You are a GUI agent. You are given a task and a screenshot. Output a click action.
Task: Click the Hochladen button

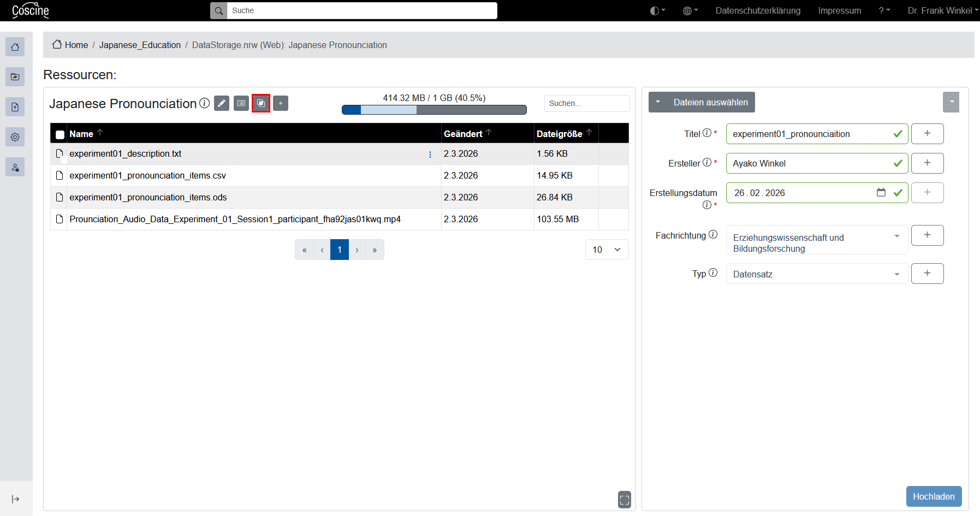(934, 496)
